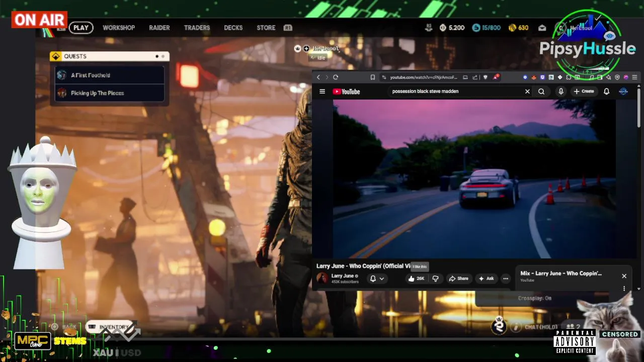The image size is (644, 362).
Task: Click the YouTube Create button
Action: point(584,92)
